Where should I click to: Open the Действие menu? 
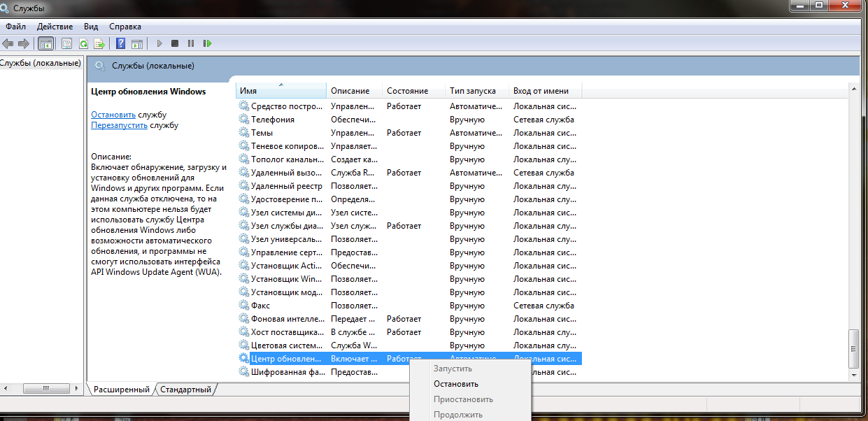pos(55,26)
